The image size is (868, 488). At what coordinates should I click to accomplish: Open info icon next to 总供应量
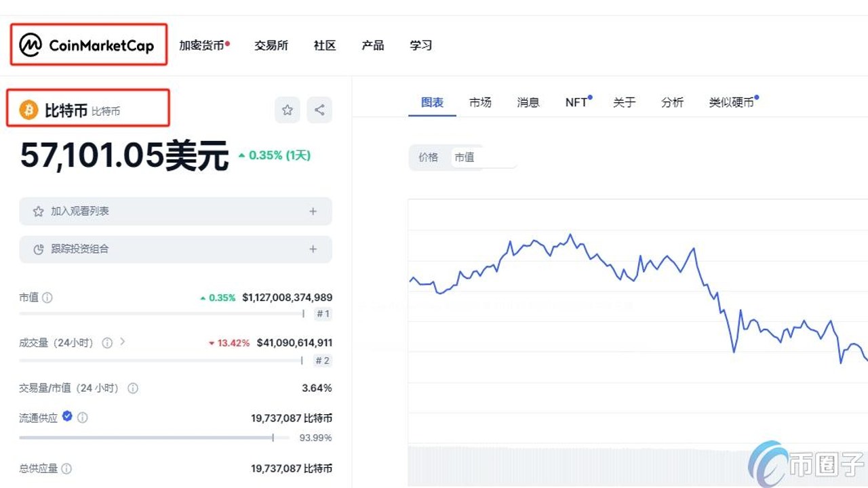(66, 468)
